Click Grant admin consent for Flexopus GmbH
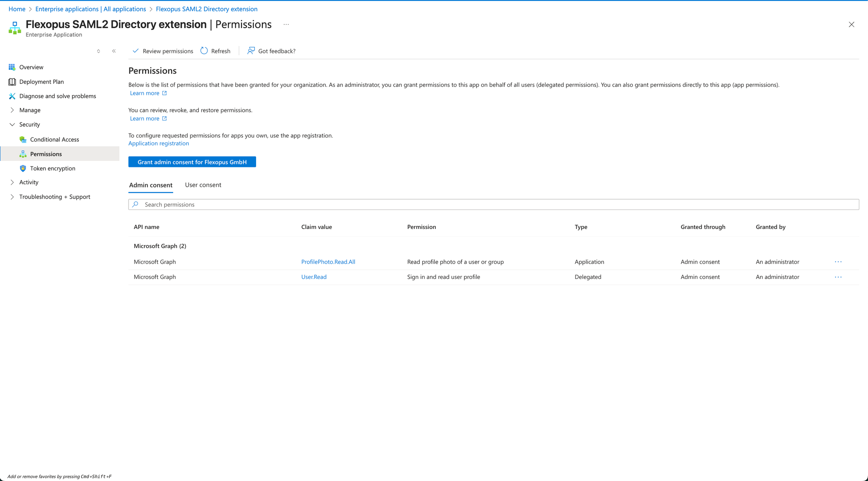Screen dimensions: 868x481 (x=192, y=162)
